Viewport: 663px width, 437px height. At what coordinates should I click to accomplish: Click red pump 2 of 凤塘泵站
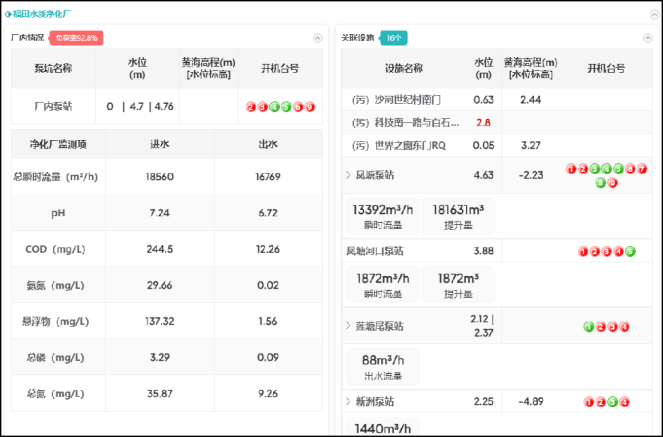[583, 169]
